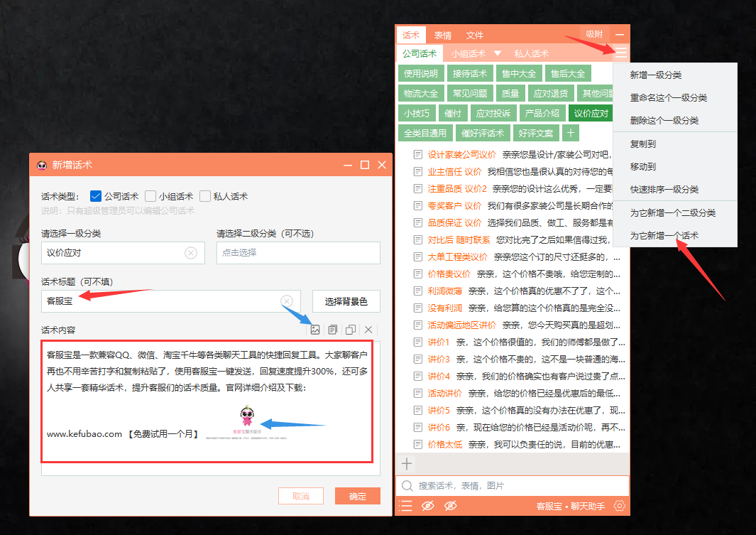Select 移动到 in the context menu
The width and height of the screenshot is (756, 535).
(x=675, y=166)
